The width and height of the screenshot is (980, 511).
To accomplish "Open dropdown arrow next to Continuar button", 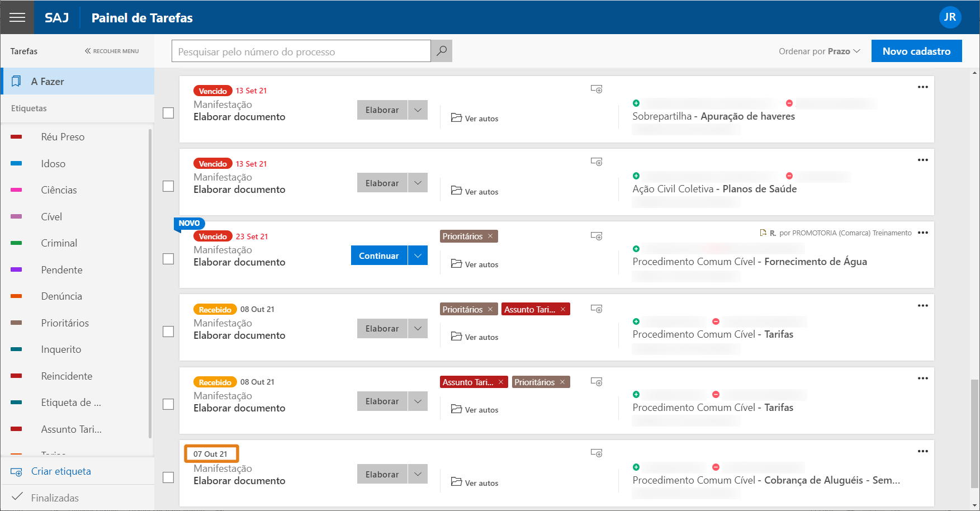I will point(418,255).
